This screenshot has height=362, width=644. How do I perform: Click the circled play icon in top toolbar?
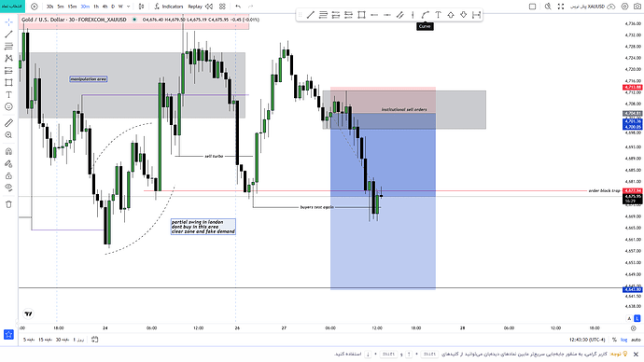[x=35, y=7]
